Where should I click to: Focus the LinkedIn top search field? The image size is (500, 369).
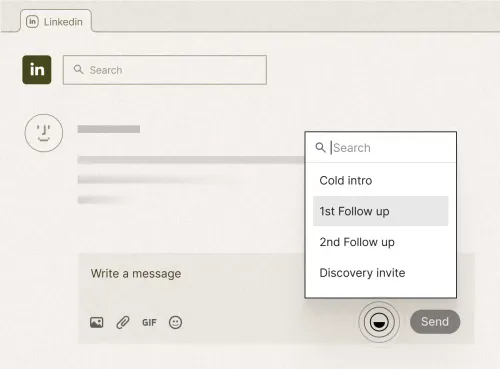(x=165, y=70)
